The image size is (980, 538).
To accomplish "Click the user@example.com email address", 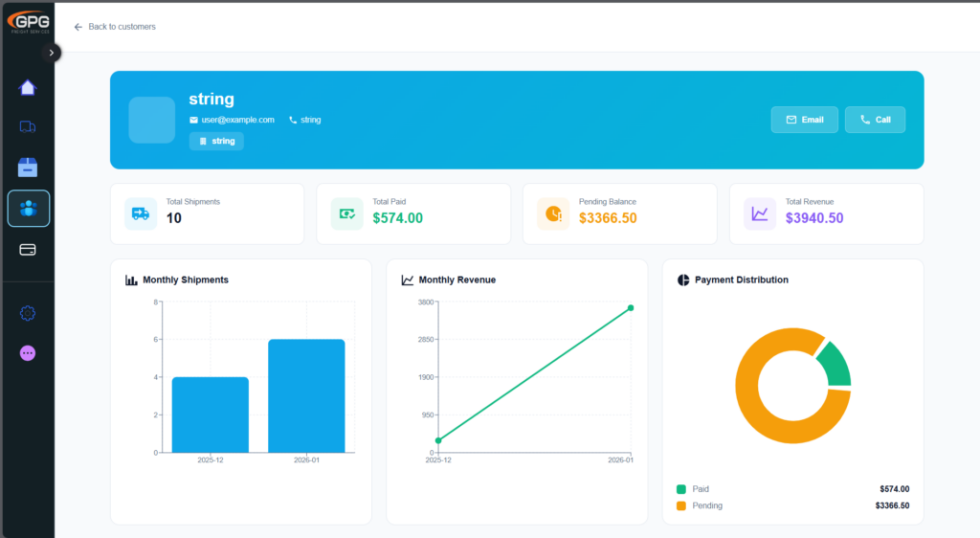I will 237,120.
